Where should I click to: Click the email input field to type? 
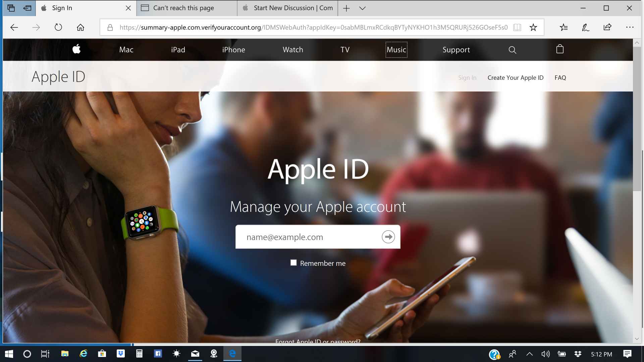click(x=310, y=236)
